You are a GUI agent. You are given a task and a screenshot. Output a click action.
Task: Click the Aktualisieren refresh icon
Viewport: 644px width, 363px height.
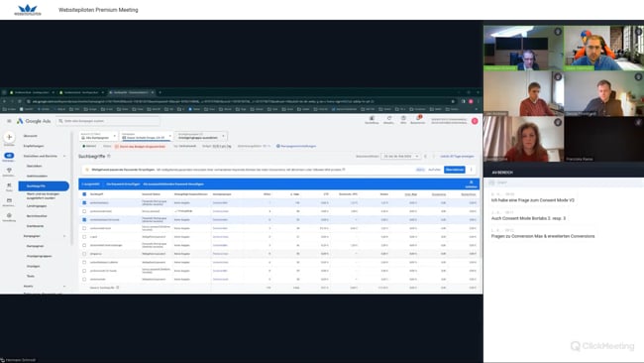click(388, 118)
